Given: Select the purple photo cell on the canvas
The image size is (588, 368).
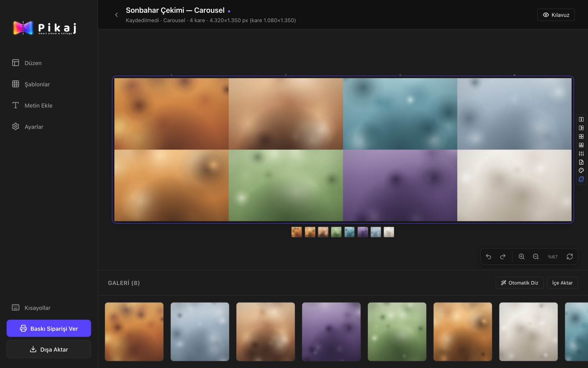Looking at the screenshot, I should tap(400, 185).
